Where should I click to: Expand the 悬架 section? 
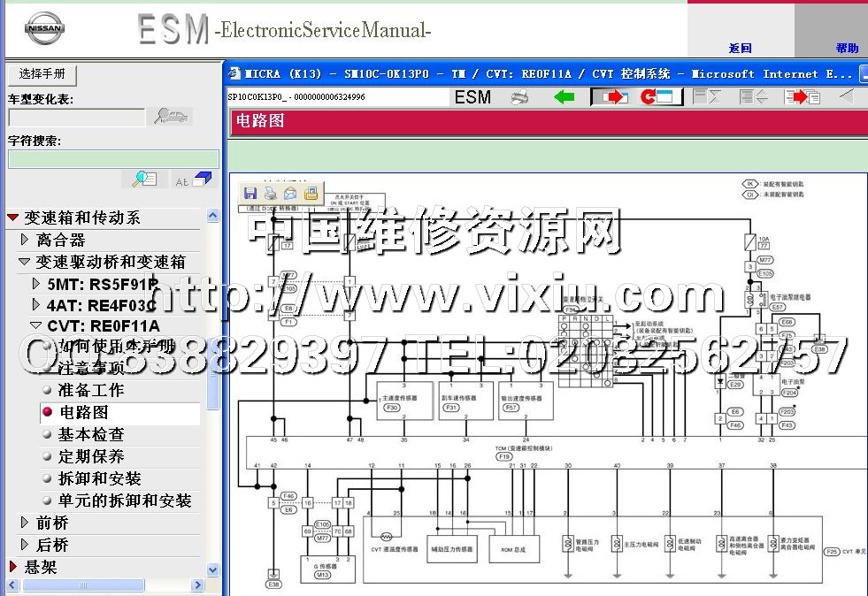click(x=13, y=566)
